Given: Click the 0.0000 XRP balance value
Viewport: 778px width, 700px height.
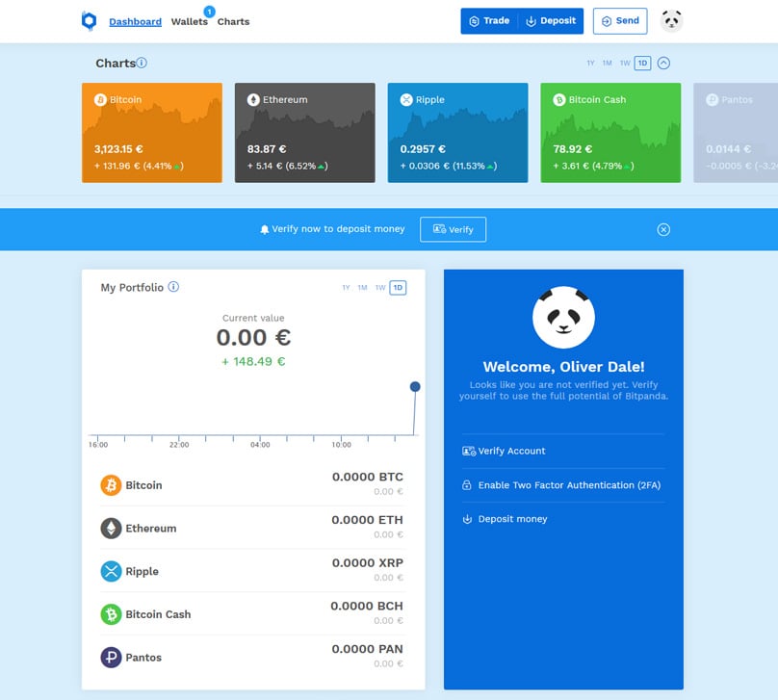Looking at the screenshot, I should [367, 562].
